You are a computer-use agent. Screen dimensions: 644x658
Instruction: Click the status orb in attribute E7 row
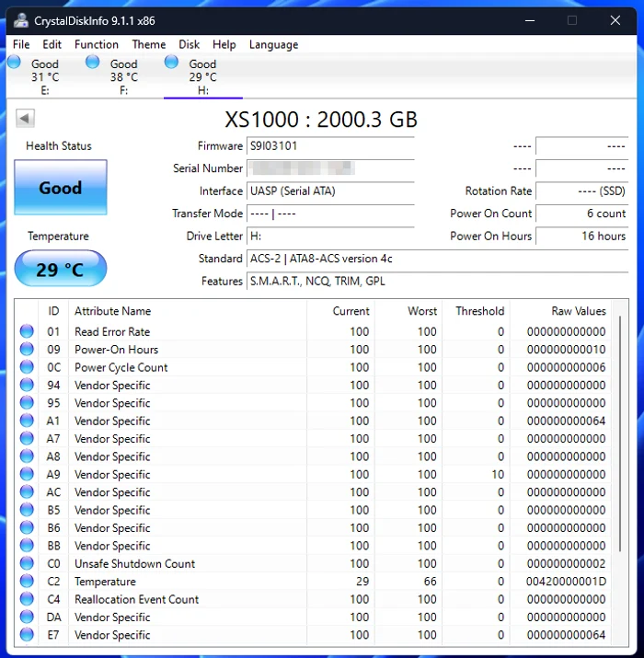point(27,634)
